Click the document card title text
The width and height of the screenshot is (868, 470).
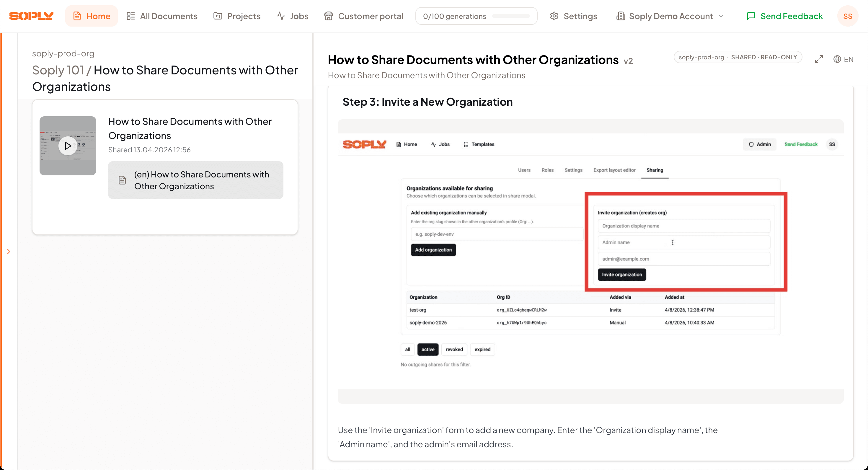[x=190, y=128]
